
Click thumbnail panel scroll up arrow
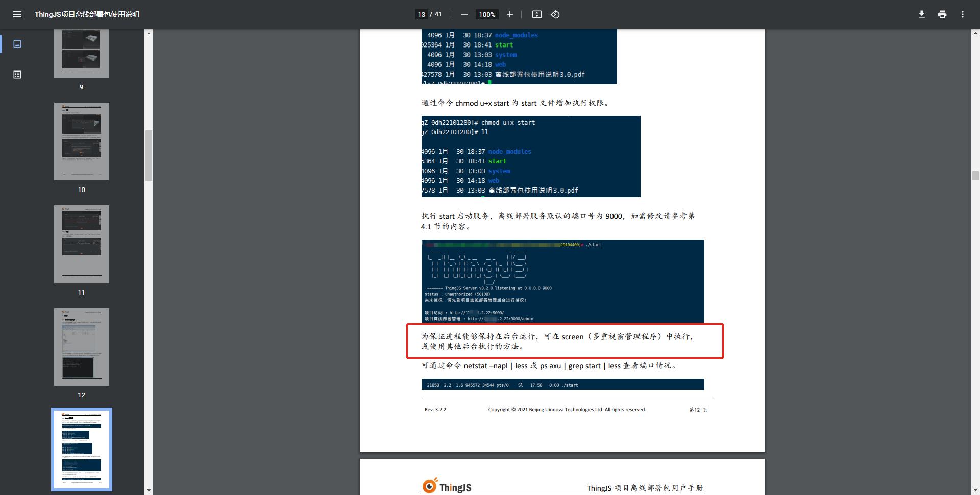click(149, 33)
